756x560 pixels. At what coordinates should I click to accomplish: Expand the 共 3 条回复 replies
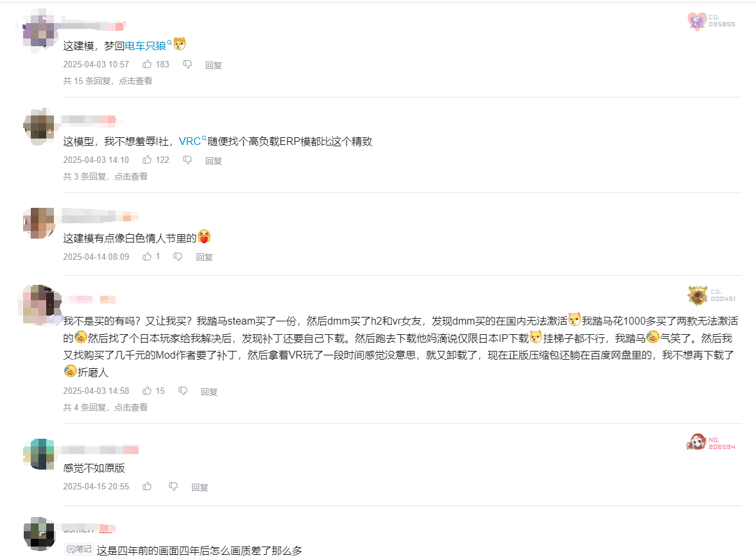(x=105, y=176)
